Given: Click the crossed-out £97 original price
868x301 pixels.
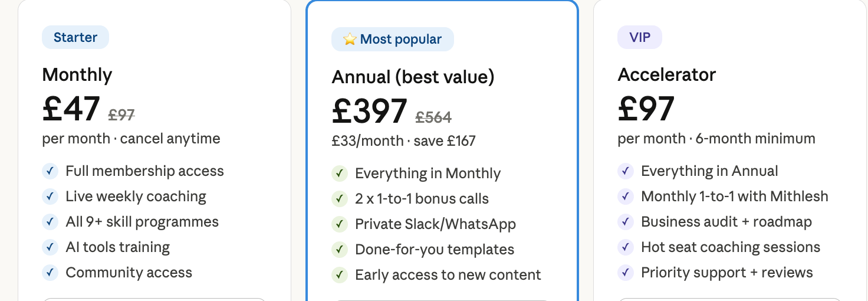Looking at the screenshot, I should point(122,114).
